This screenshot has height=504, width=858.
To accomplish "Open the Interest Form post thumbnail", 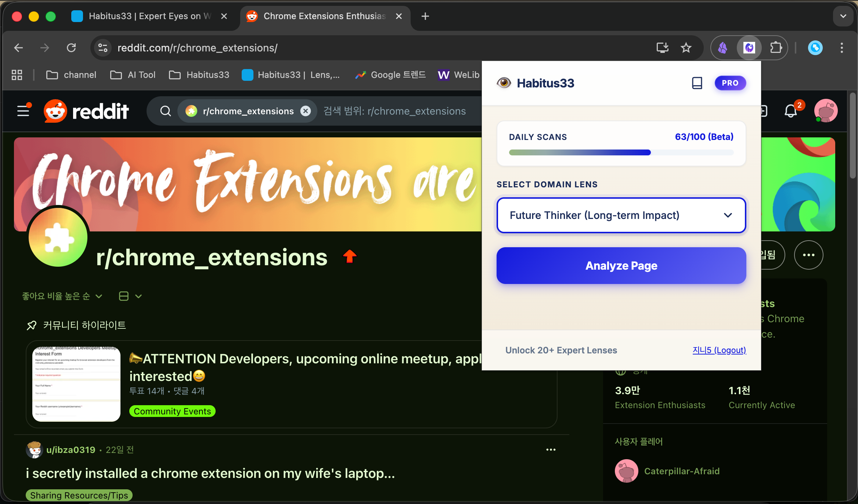I will point(76,384).
